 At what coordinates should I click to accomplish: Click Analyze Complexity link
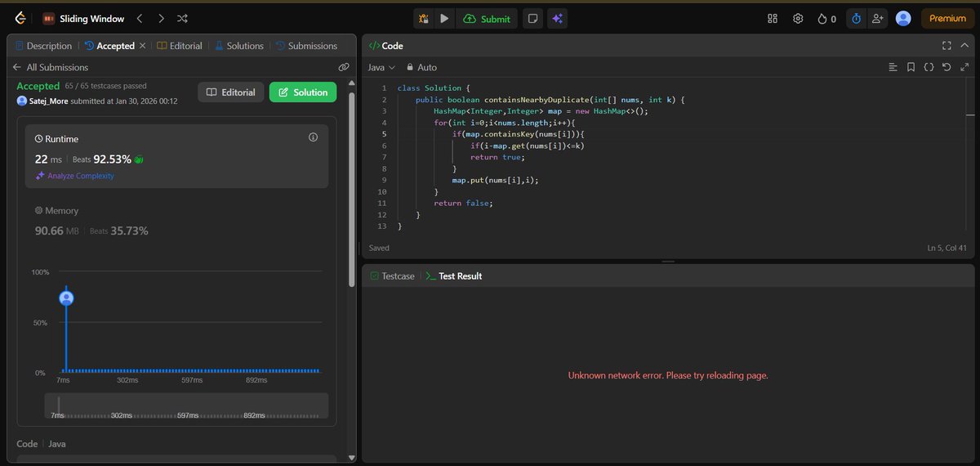coord(74,176)
